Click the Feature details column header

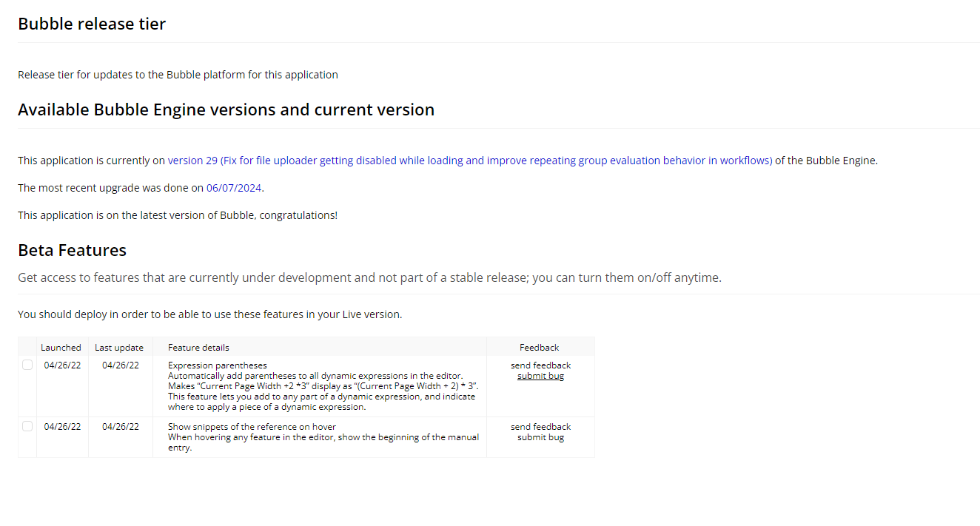coord(198,347)
